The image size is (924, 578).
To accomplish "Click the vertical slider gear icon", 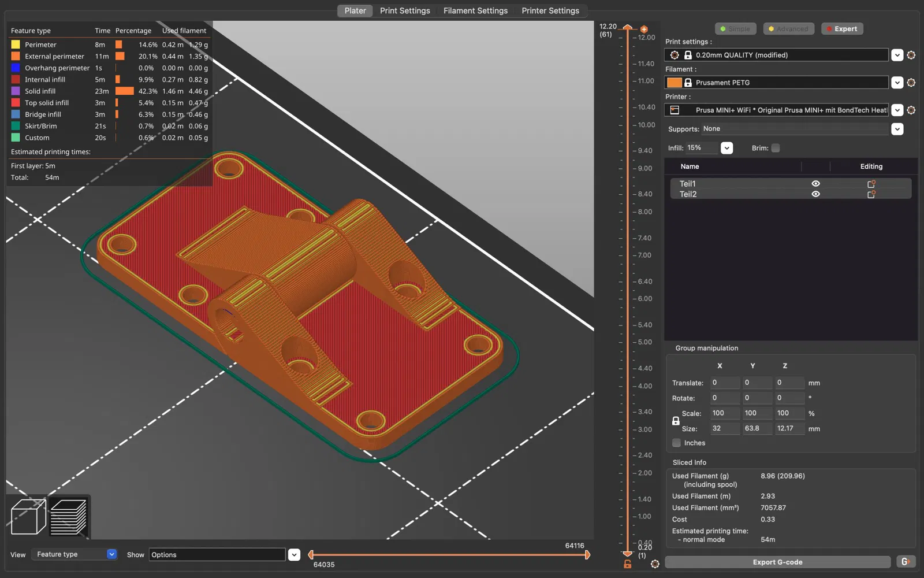I will pyautogui.click(x=655, y=564).
